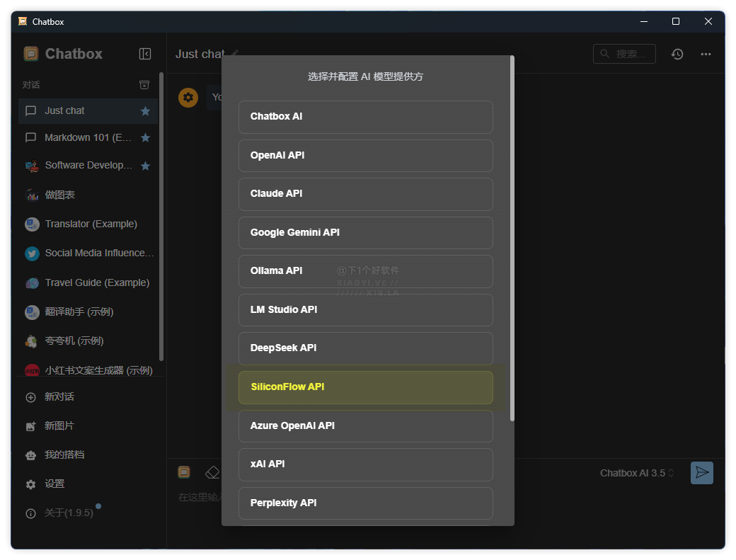Screen dimensions: 736x560
Task: Toggle star on Software Developer conversation
Action: 145,166
